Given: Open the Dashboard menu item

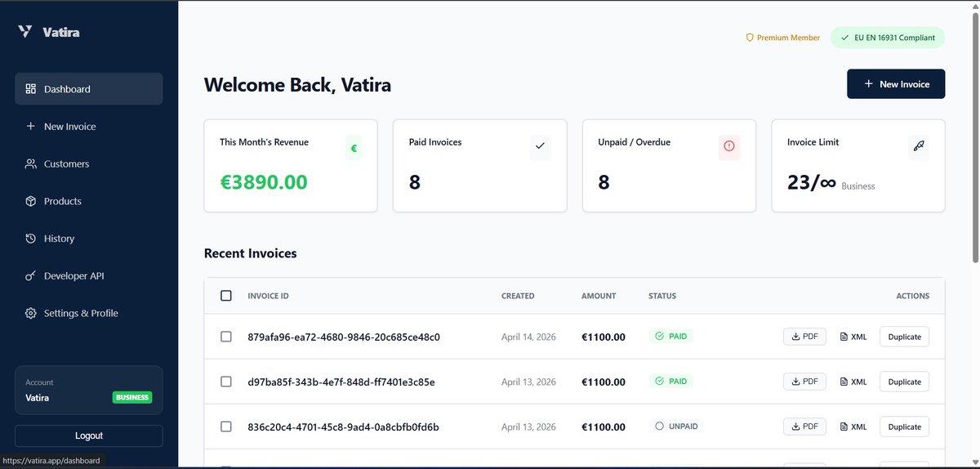Looking at the screenshot, I should point(89,89).
